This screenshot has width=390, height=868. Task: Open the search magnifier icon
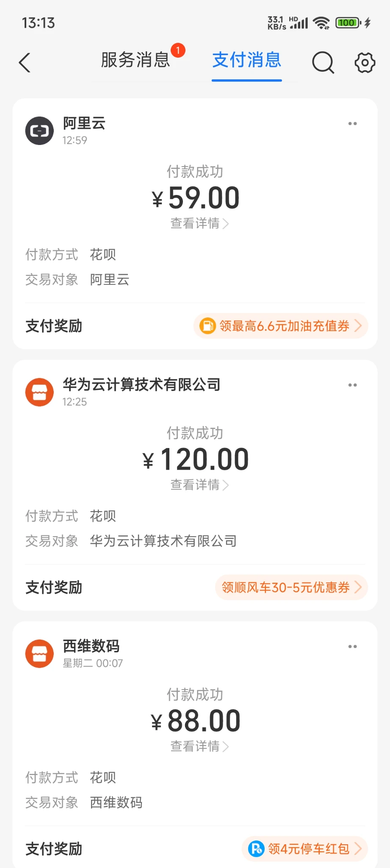pyautogui.click(x=323, y=63)
